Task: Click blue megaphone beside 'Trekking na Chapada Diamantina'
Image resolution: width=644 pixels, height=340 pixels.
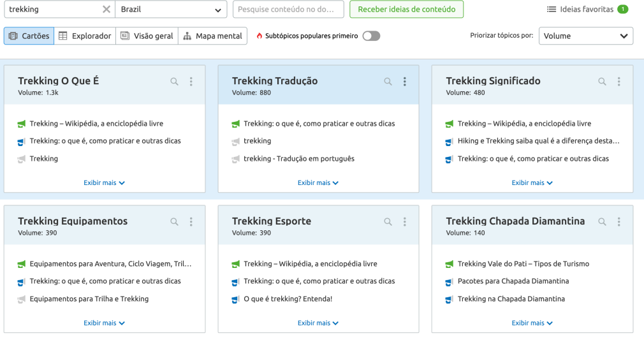Action: (x=450, y=299)
